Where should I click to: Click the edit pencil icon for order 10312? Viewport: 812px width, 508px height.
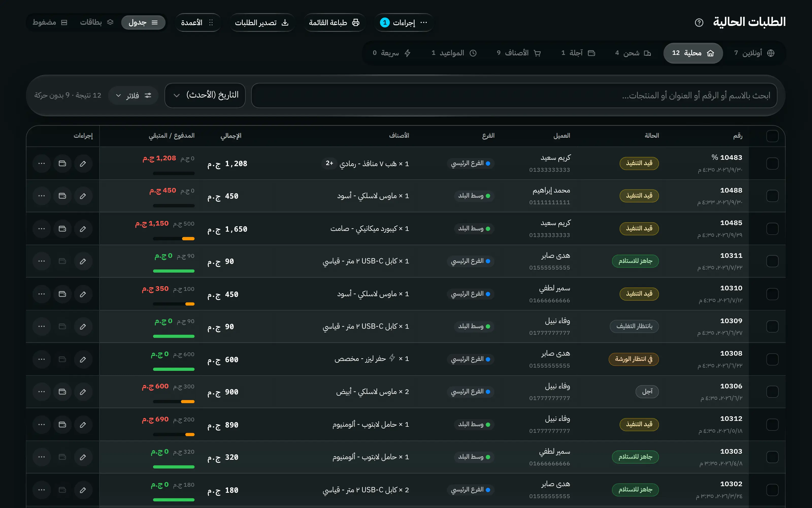click(83, 425)
